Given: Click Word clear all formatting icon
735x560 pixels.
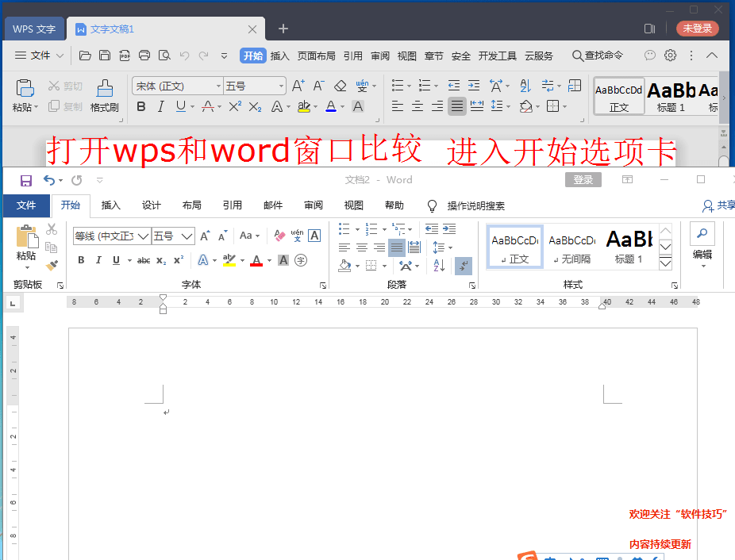Looking at the screenshot, I should pyautogui.click(x=279, y=236).
